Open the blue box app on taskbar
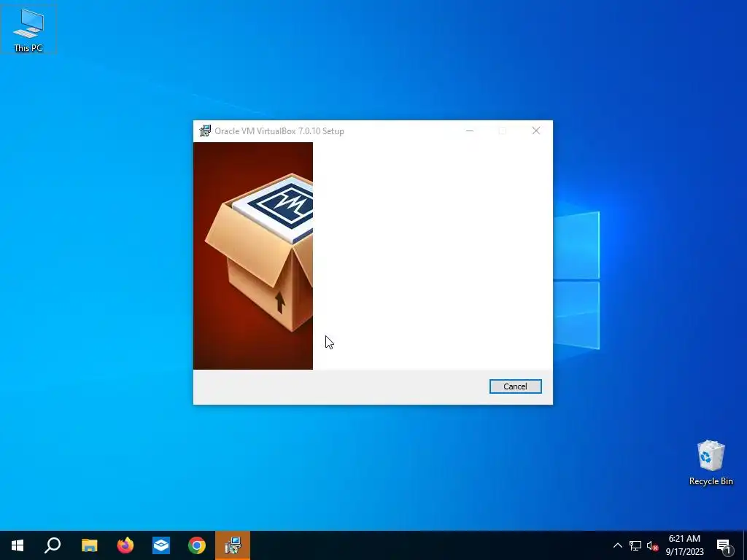The height and width of the screenshot is (560, 747). tap(161, 545)
